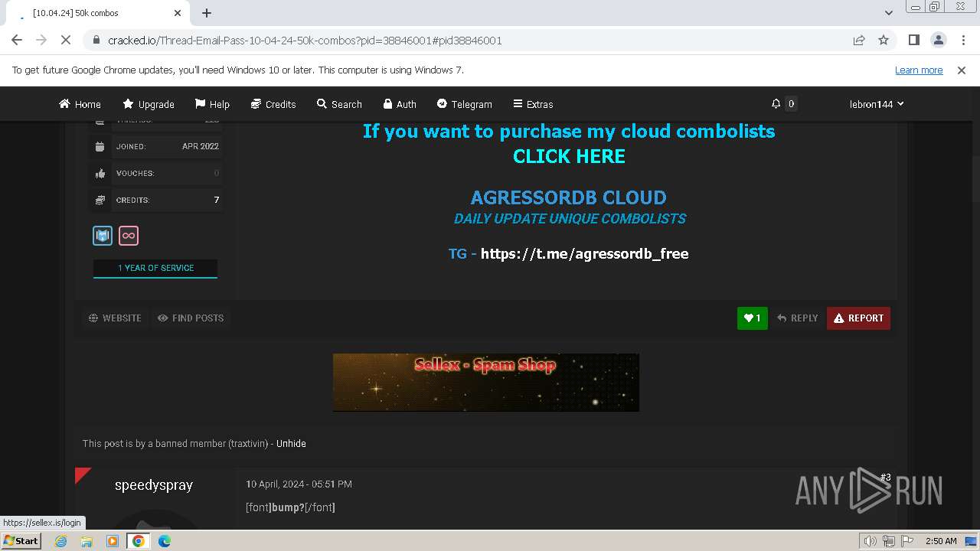The image size is (980, 551).
Task: Open speedyspray's profile
Action: (x=154, y=485)
